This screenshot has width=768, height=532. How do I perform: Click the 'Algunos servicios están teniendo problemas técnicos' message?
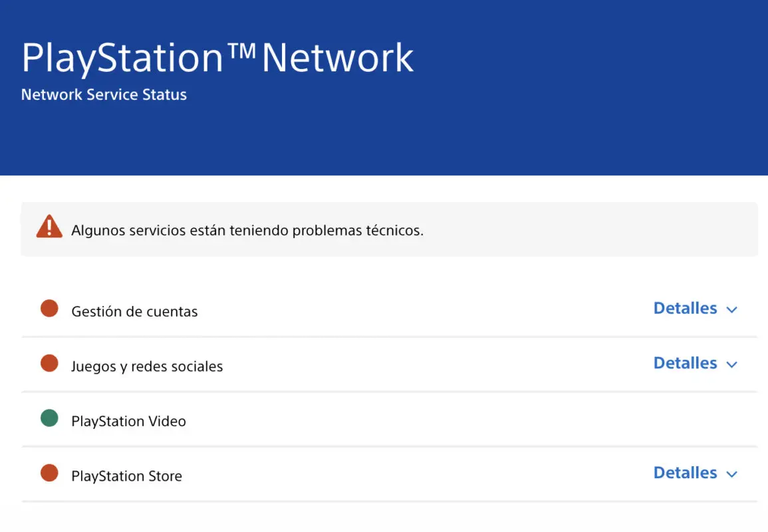[247, 230]
